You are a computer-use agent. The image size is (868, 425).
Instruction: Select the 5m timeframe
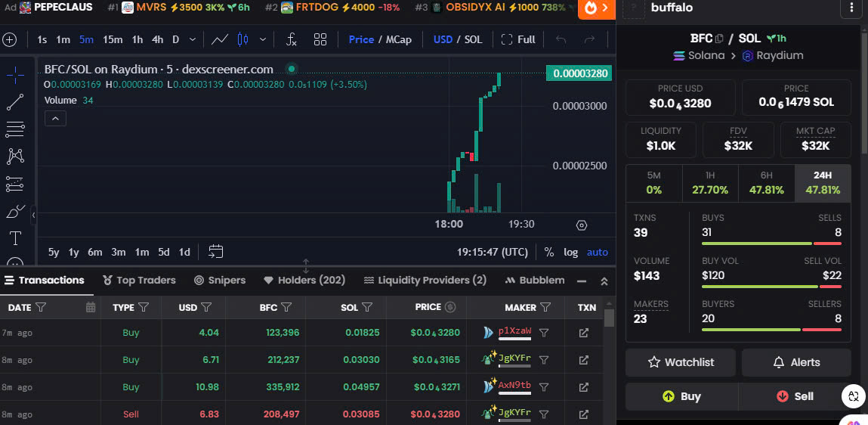click(x=86, y=39)
